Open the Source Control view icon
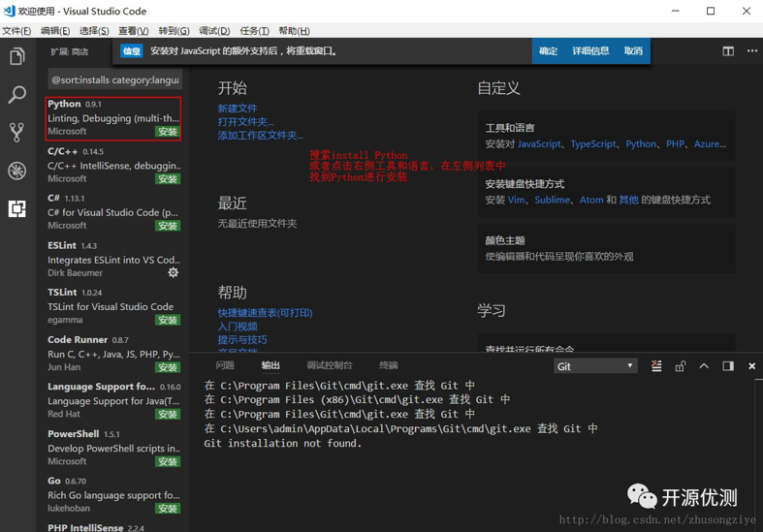The width and height of the screenshot is (763, 532). 16,132
